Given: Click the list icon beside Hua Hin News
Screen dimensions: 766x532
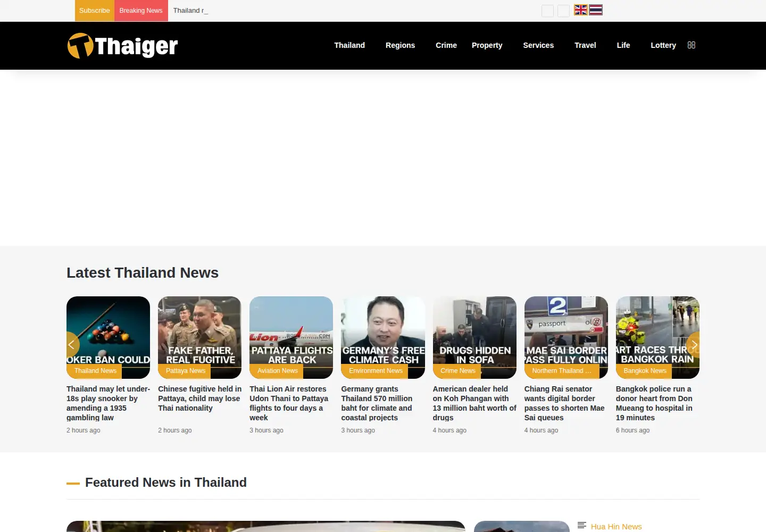Looking at the screenshot, I should 582,526.
